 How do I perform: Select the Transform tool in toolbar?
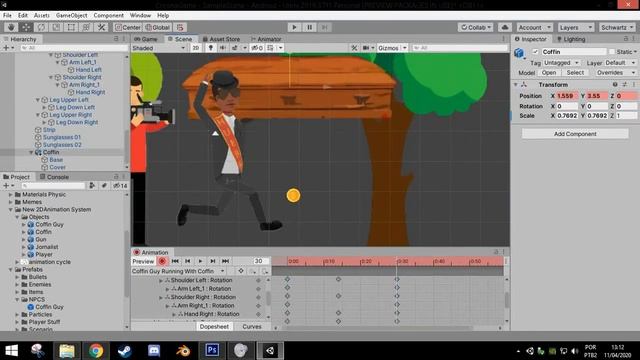[86, 27]
